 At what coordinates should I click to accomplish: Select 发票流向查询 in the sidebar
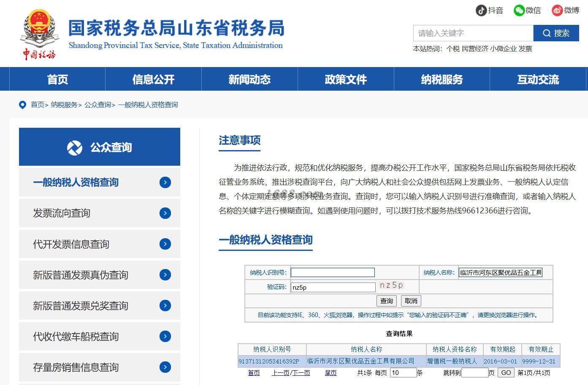[100, 213]
